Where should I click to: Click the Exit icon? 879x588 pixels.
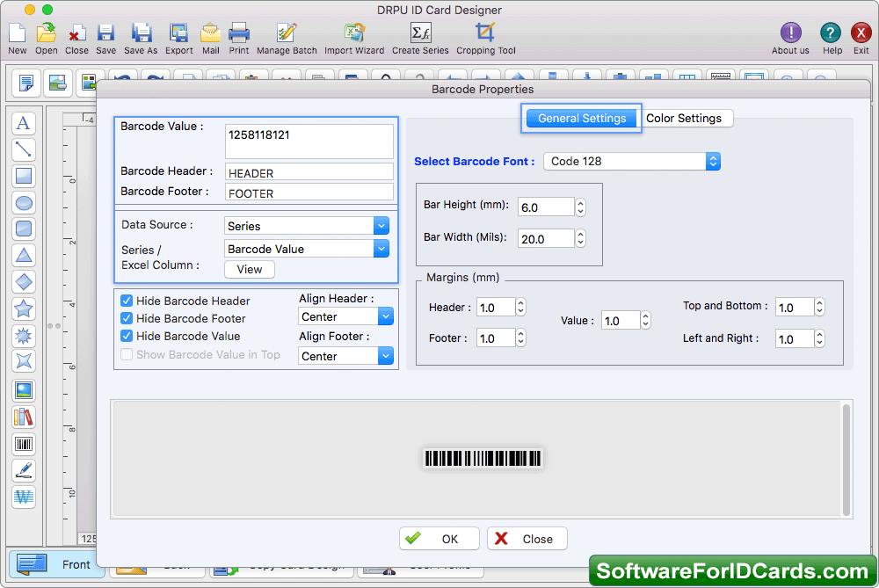861,38
